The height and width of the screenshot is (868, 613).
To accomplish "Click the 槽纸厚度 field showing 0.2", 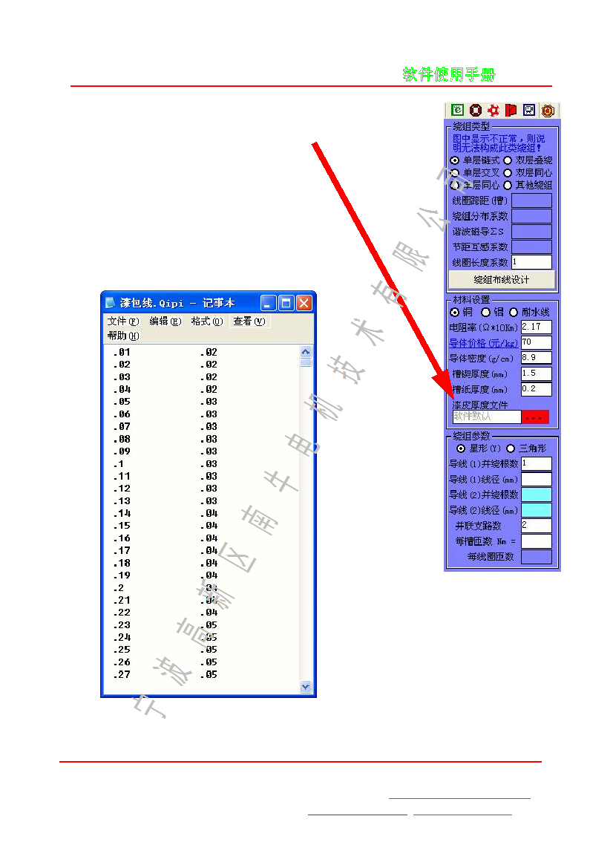I will [536, 389].
